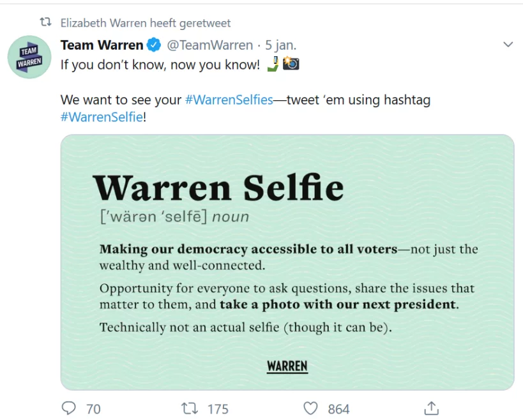Click the retweet count of 175
Screen dimensions: 523x420
218,409
